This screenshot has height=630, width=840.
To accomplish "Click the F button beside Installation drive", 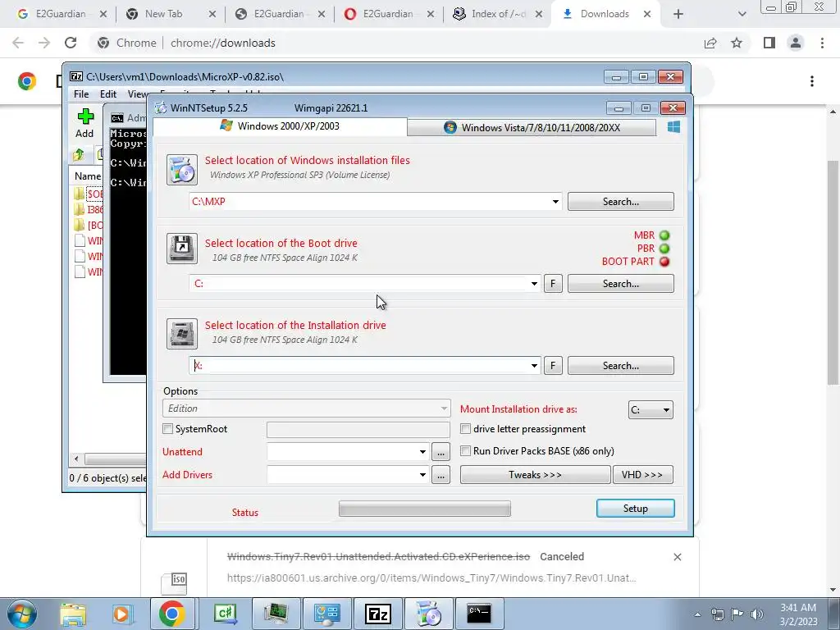I will tap(554, 365).
